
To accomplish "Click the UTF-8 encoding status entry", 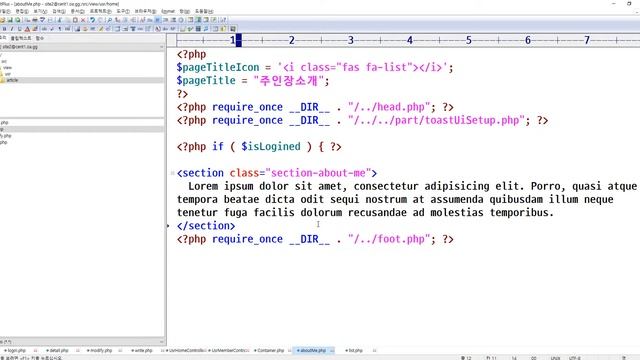I will click(575, 358).
